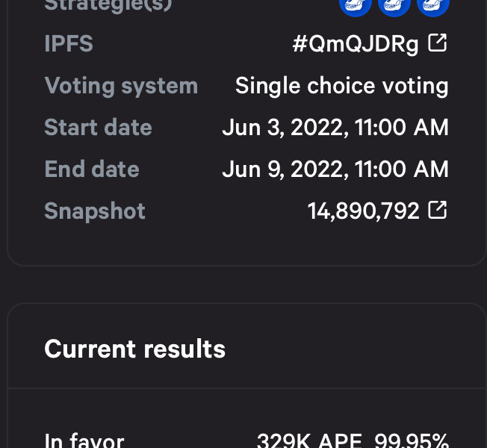Click the Start date label
This screenshot has height=448, width=487.
[x=98, y=127]
